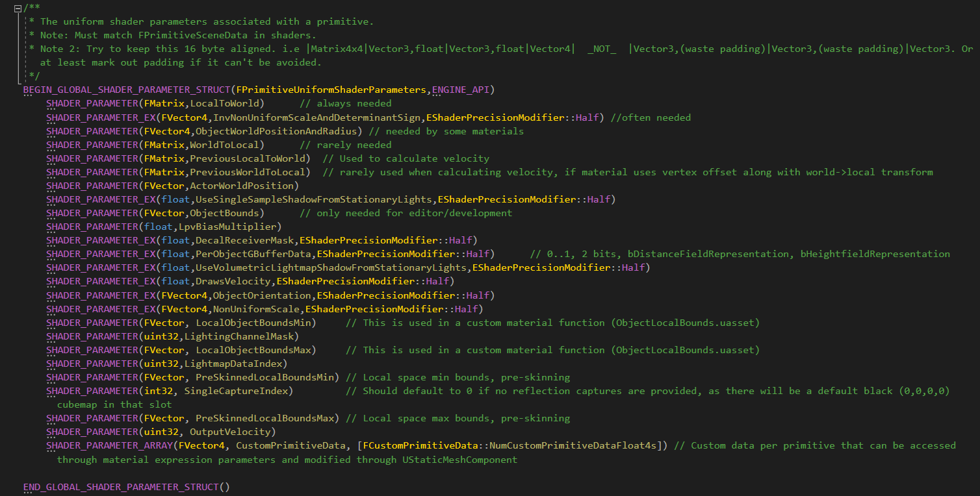Click '// Used to calculate velocity' comment
Viewport: 980px width, 496px height.
coord(406,158)
